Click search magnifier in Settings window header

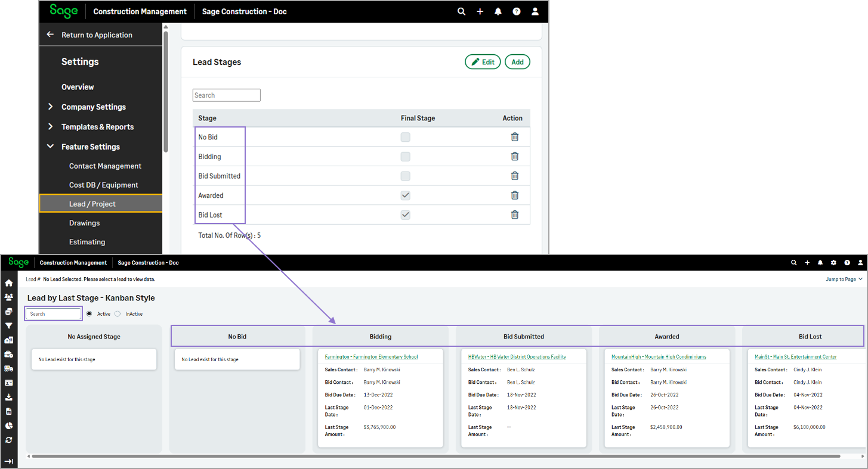point(461,11)
